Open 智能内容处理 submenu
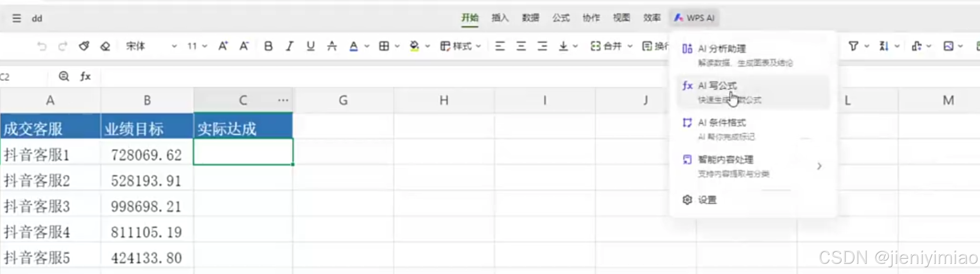 pyautogui.click(x=753, y=166)
